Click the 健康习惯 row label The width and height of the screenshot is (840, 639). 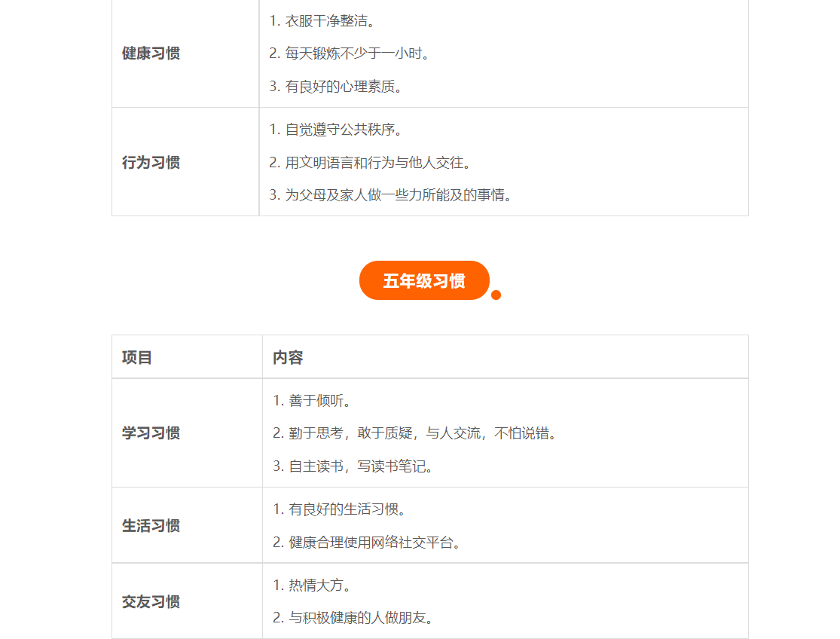click(x=151, y=54)
